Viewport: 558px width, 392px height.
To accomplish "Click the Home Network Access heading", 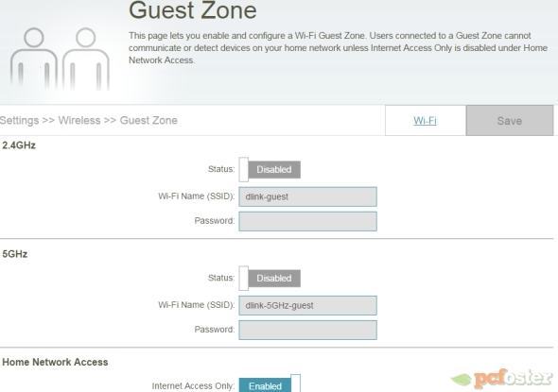I will (55, 362).
